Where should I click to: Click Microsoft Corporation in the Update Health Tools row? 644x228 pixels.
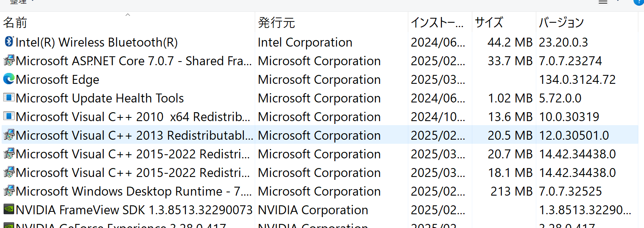(319, 98)
